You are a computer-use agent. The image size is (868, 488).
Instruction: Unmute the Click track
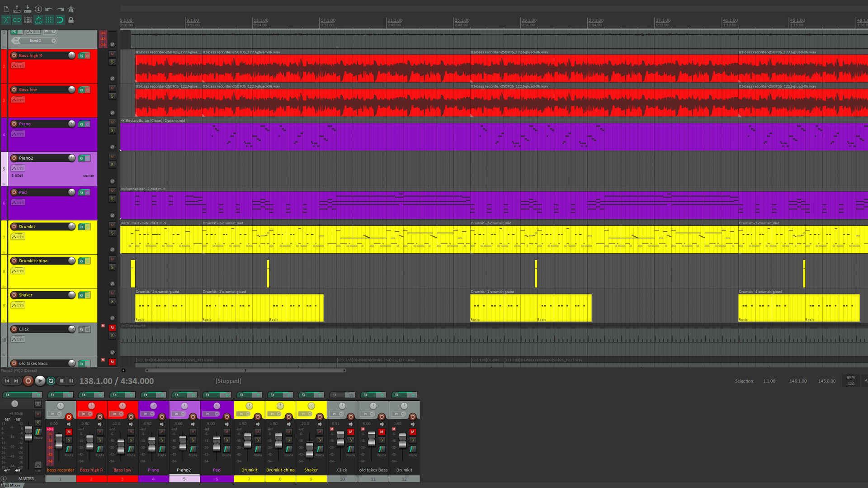coord(112,327)
